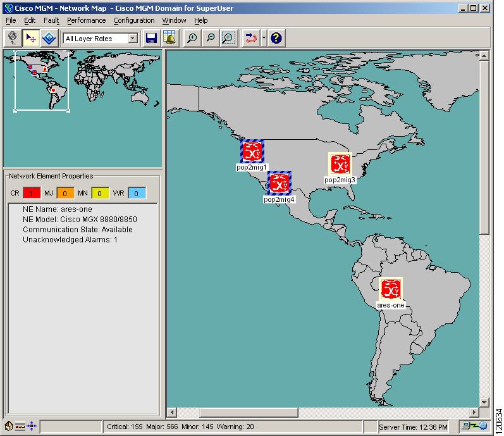
Task: Click the vertical scrollbar up arrow
Action: (484, 56)
